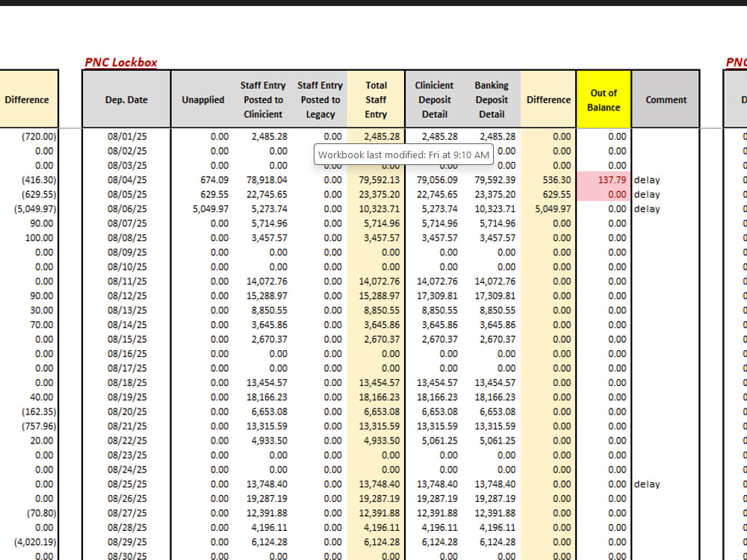Click the delay comment for 08/04/25
Viewport: 747px width, 560px height.
647,180
